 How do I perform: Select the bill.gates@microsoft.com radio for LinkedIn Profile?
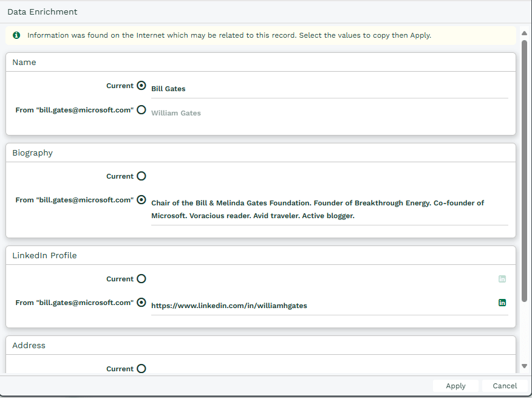click(x=142, y=302)
